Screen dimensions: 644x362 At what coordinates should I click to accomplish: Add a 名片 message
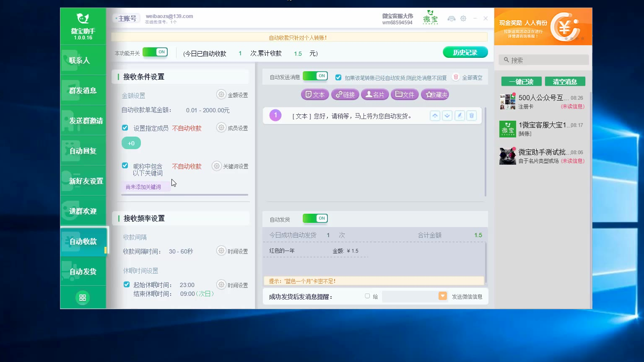coord(375,95)
